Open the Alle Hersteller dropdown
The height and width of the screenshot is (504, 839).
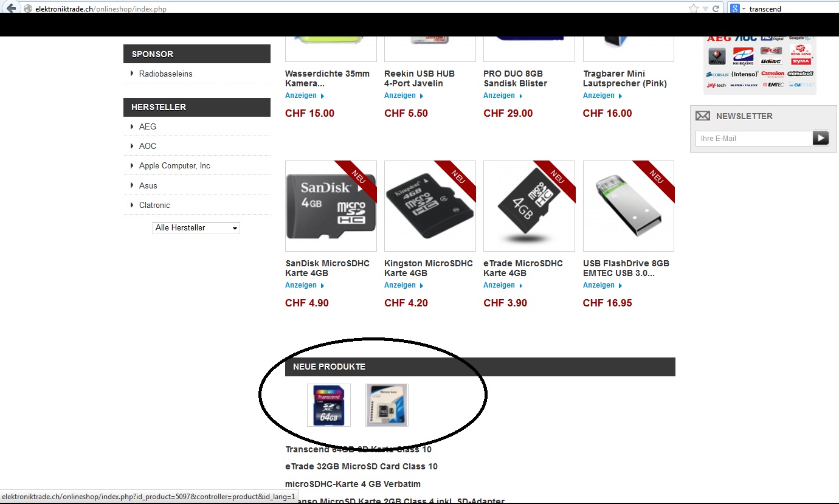point(196,227)
